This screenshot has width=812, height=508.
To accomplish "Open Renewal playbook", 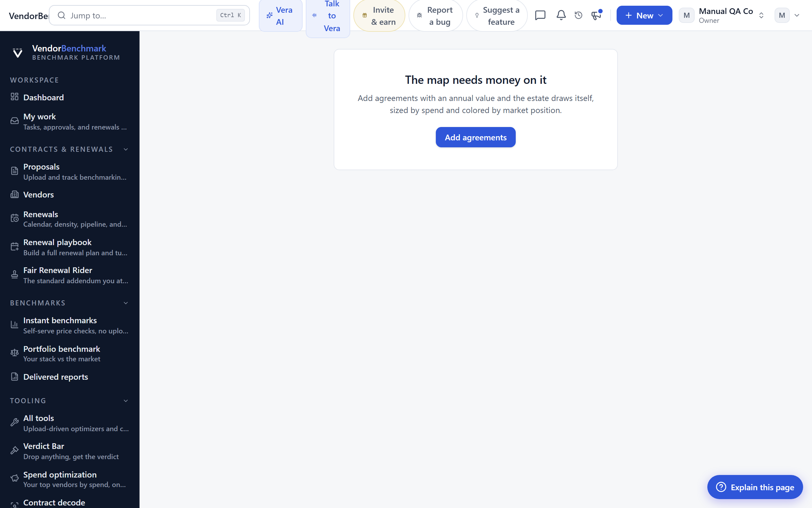I will tap(70, 247).
